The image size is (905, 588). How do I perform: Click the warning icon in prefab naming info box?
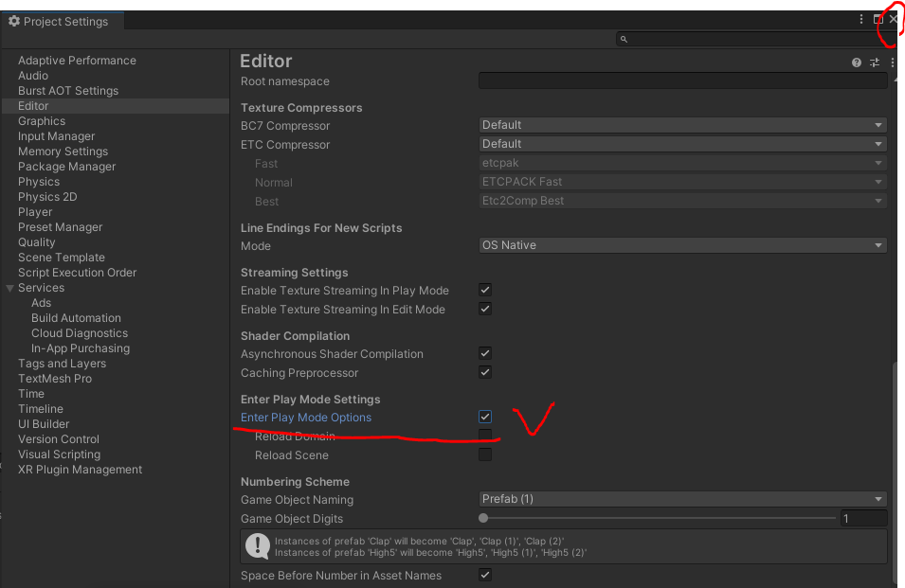pyautogui.click(x=257, y=546)
